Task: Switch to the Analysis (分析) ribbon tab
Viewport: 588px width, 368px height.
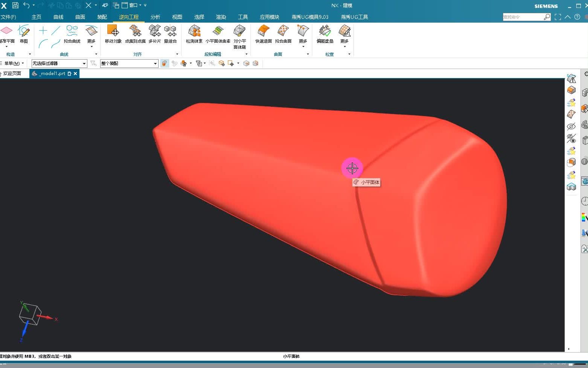Action: [x=155, y=17]
